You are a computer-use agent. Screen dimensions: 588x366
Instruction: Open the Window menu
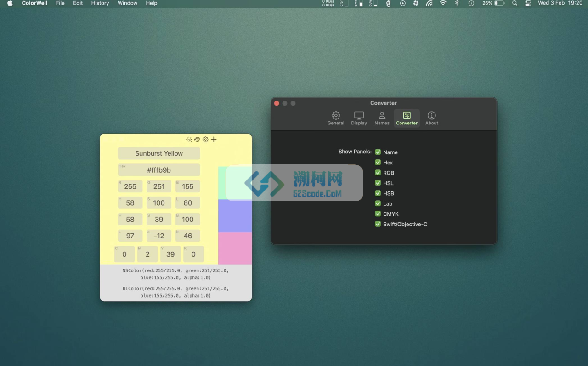pos(127,3)
